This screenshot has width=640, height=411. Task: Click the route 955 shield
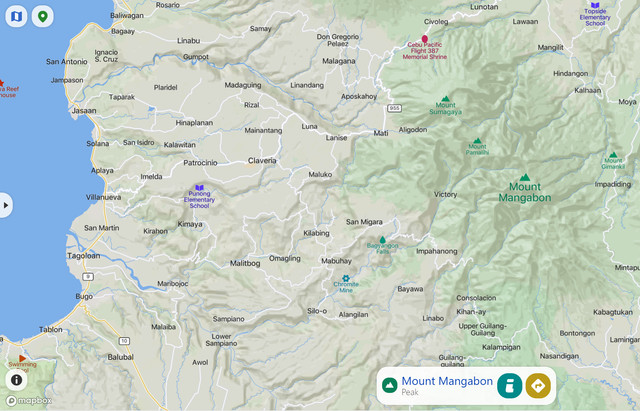(x=394, y=108)
